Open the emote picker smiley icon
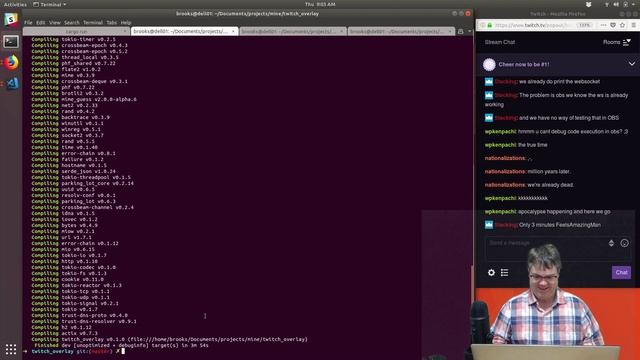 pos(624,243)
